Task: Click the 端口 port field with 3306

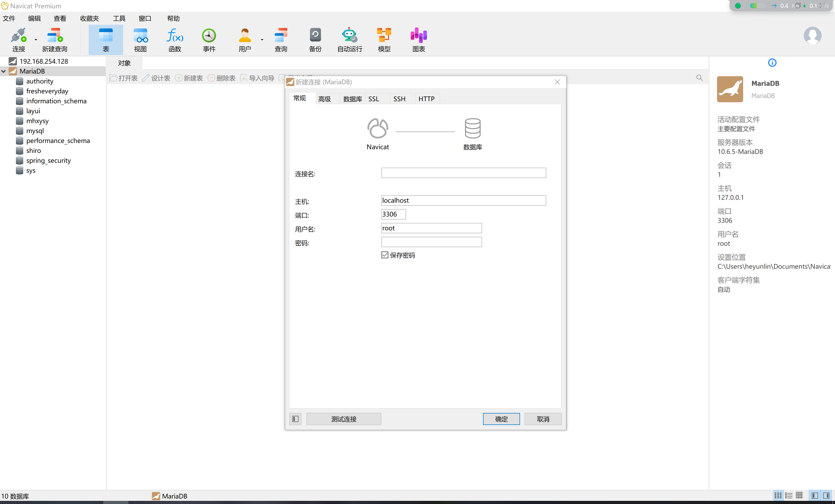Action: coord(393,214)
